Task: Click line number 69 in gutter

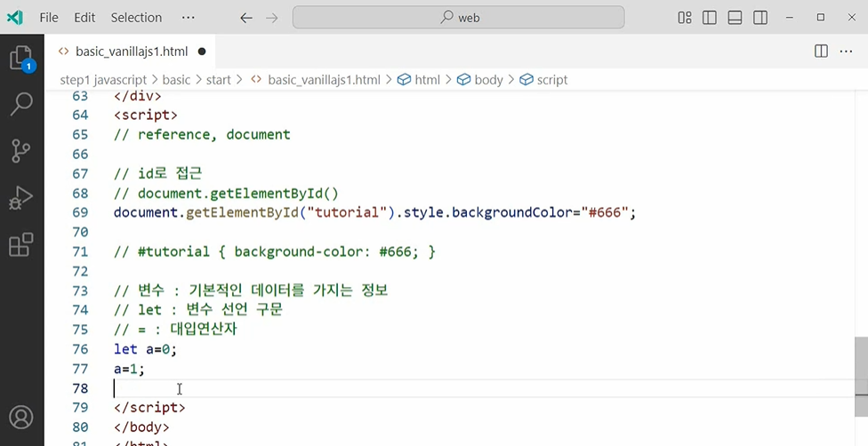Action: [80, 212]
